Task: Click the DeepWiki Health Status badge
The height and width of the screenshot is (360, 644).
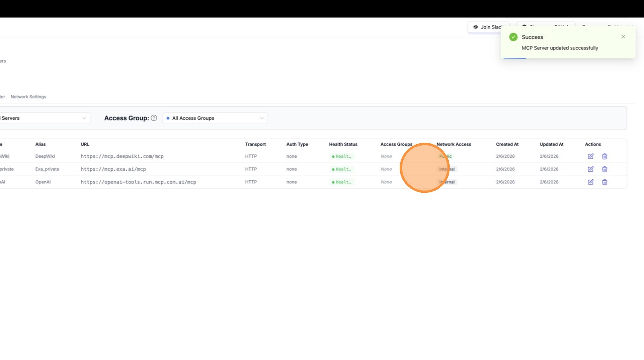Action: coord(342,156)
